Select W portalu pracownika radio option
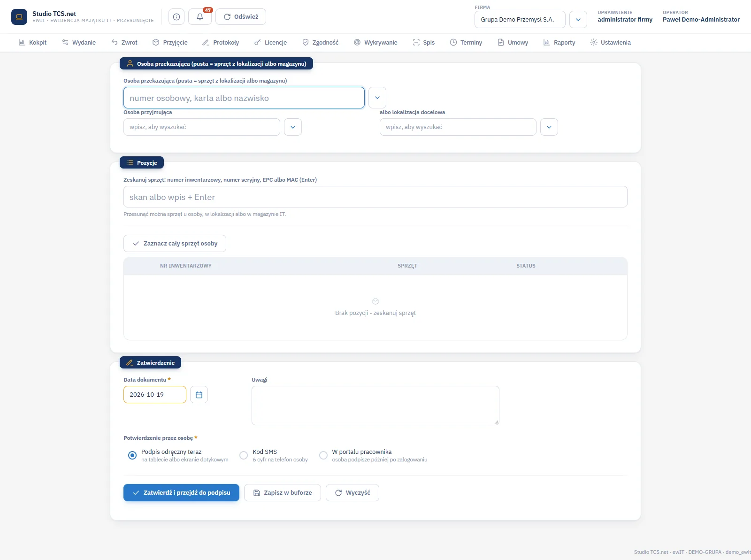The image size is (751, 560). click(x=323, y=455)
